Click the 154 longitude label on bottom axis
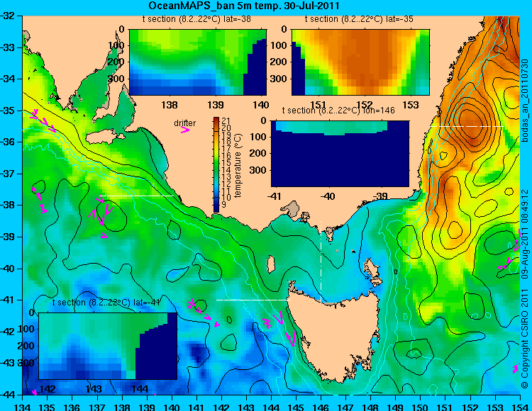This screenshot has height=411, width=532. tap(520, 407)
